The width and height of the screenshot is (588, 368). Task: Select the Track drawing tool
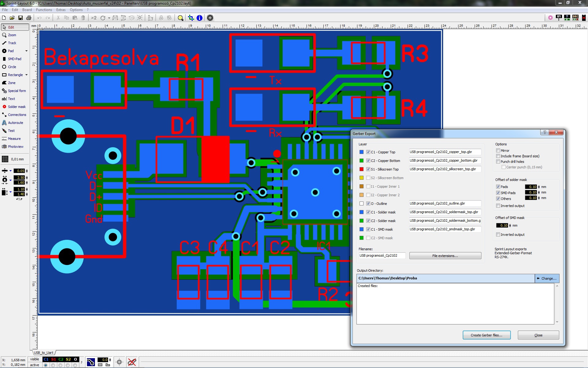(12, 43)
